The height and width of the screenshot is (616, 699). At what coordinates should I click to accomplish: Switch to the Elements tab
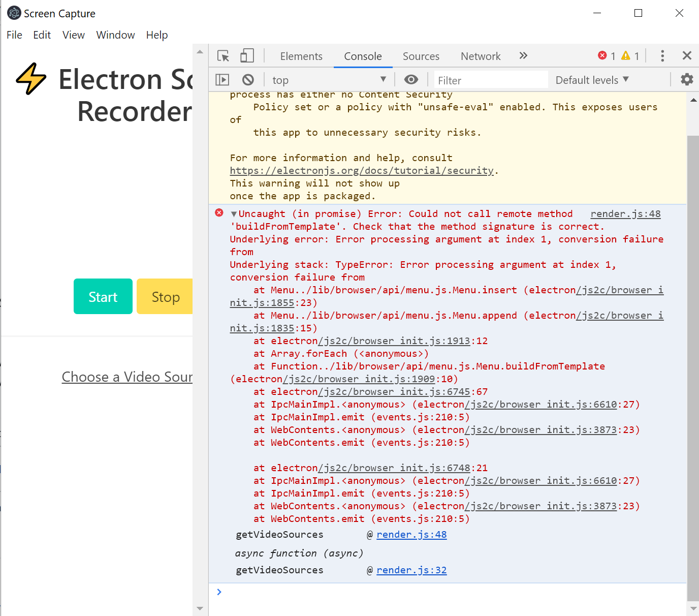coord(301,56)
